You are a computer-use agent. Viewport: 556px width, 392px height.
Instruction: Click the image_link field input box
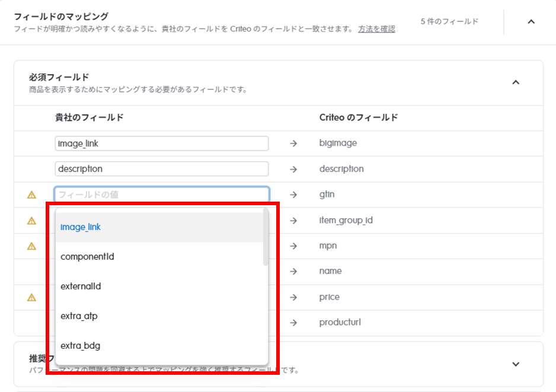[161, 144]
